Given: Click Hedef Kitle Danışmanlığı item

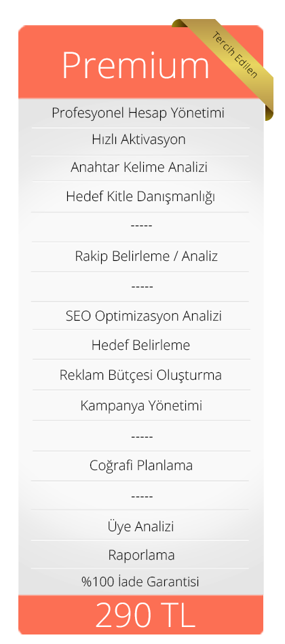Looking at the screenshot, I should coord(140,197).
